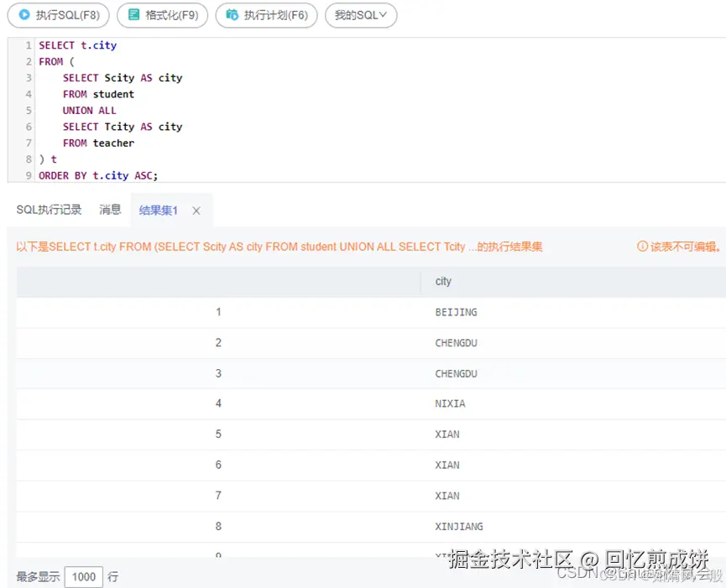Click the max rows input showing 1000

84,577
